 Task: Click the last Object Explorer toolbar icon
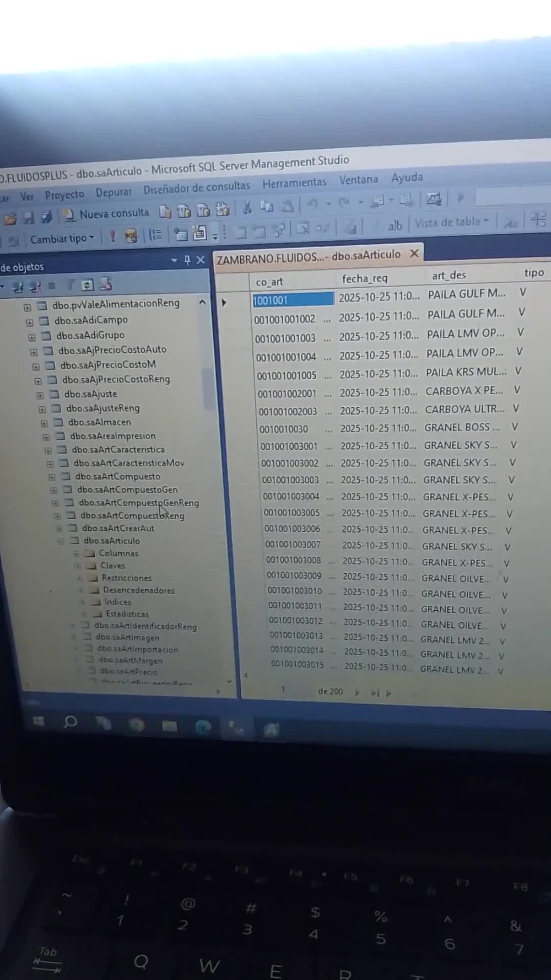(106, 284)
